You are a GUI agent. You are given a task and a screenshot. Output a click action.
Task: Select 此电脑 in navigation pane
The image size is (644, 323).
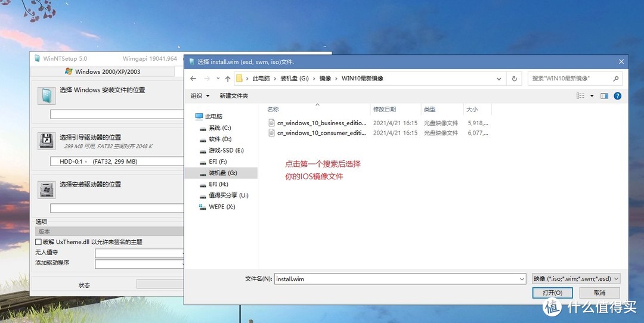click(209, 117)
